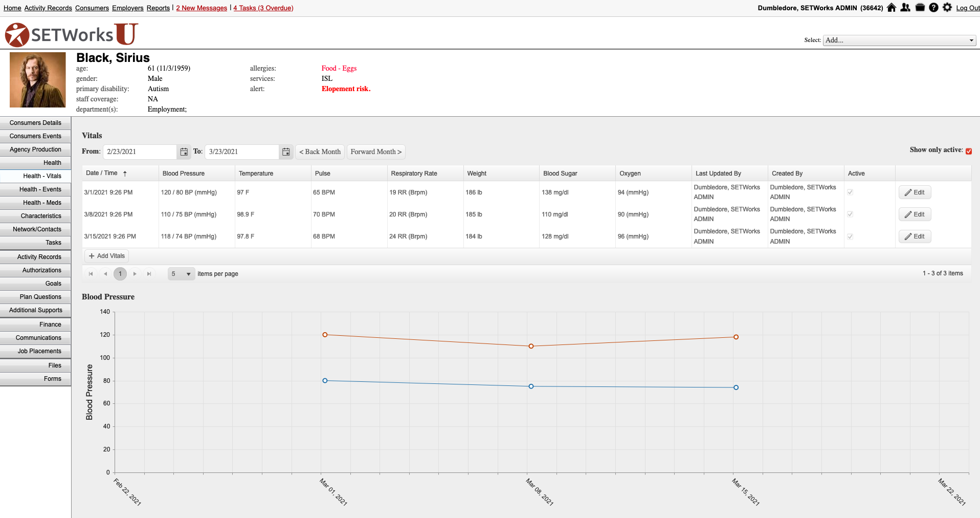Open Consumers Events in sidebar
The height and width of the screenshot is (518, 980).
pos(35,136)
